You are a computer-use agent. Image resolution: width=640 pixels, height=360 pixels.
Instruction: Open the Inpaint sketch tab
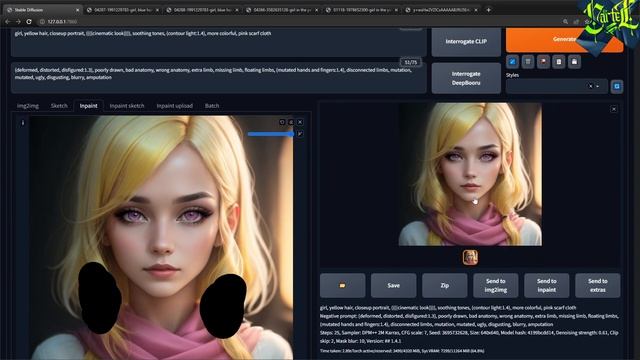click(x=127, y=106)
